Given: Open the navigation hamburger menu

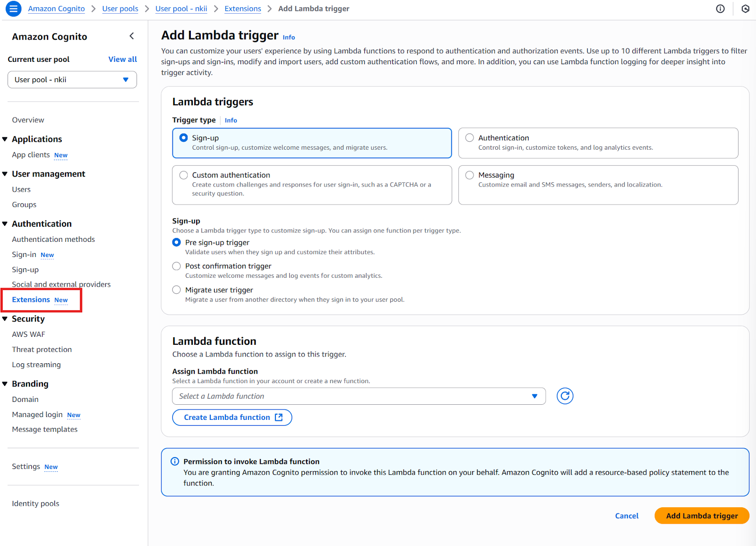Looking at the screenshot, I should point(13,9).
